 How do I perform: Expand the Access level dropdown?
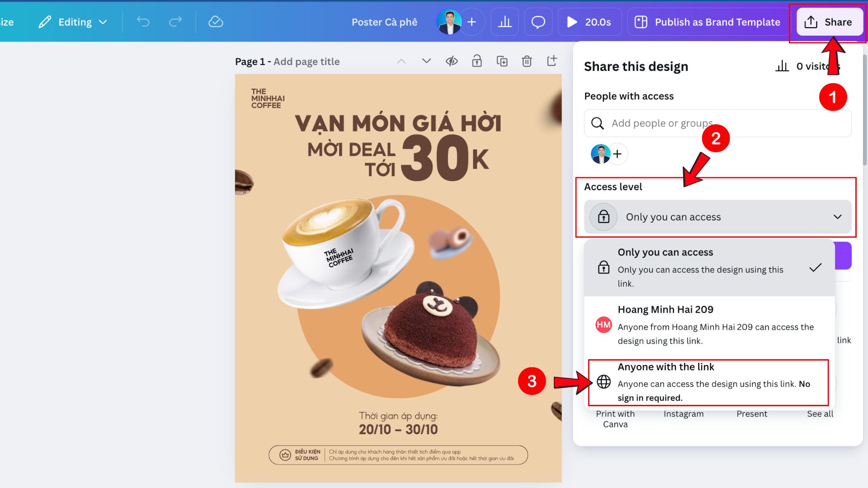tap(717, 217)
